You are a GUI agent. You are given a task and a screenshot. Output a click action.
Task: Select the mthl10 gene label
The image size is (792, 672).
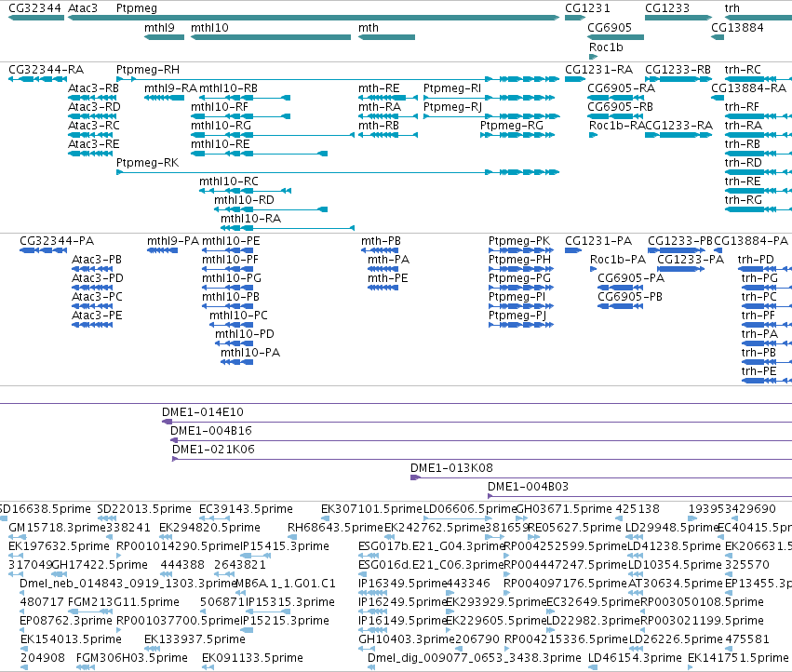[x=209, y=28]
